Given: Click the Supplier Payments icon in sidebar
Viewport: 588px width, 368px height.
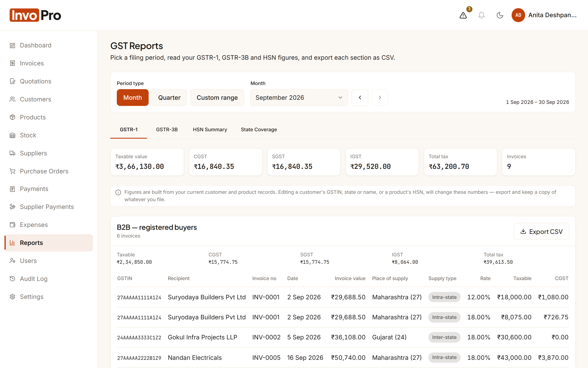Looking at the screenshot, I should click(x=12, y=207).
